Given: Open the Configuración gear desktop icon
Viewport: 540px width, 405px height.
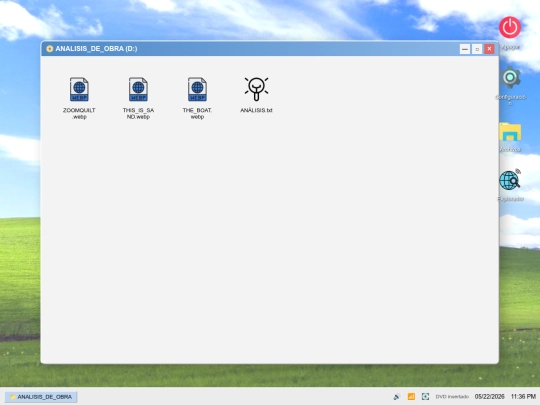Looking at the screenshot, I should [510, 77].
